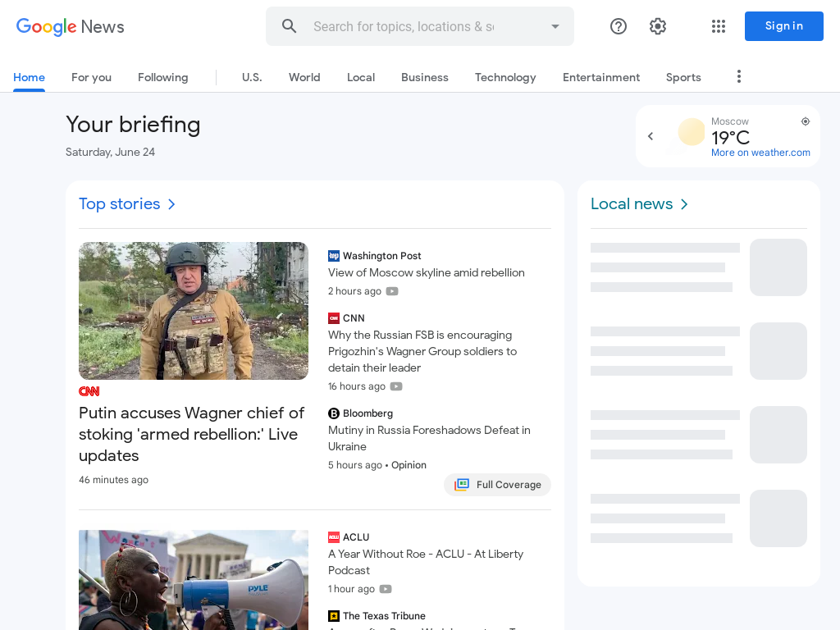
Task: Click the CNN source icon beside Wagner article
Action: tap(334, 318)
